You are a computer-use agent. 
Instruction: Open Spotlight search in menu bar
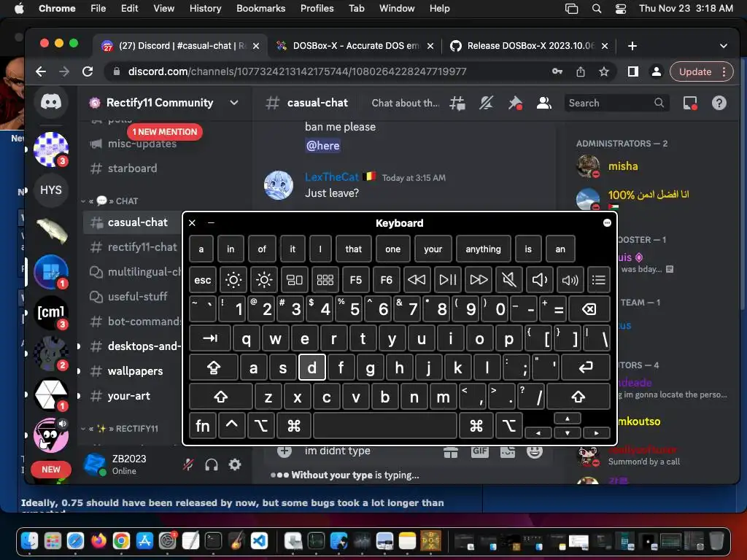pyautogui.click(x=597, y=8)
